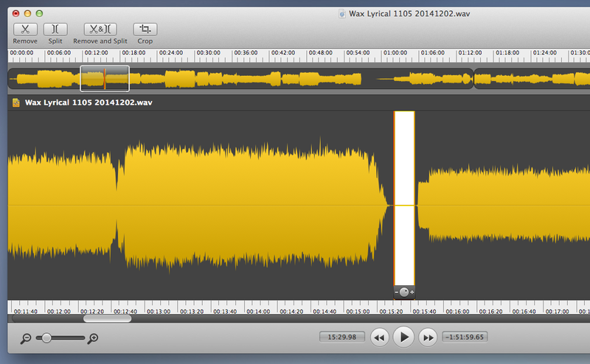Click the highlighted viewport box in overview waveform
The image size is (590, 364).
pyautogui.click(x=105, y=78)
